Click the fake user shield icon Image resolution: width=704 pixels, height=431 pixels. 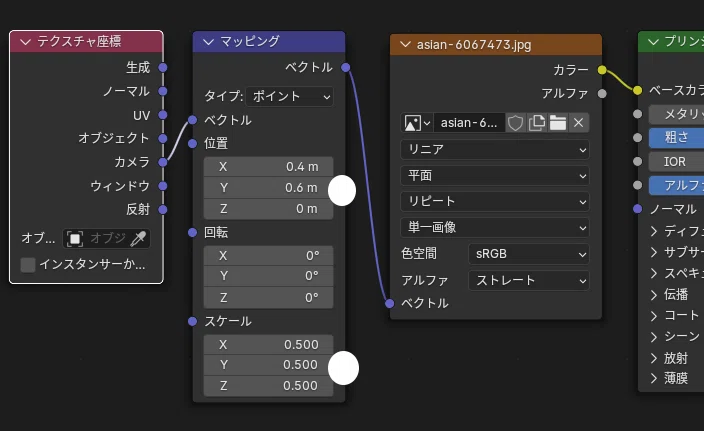point(515,123)
